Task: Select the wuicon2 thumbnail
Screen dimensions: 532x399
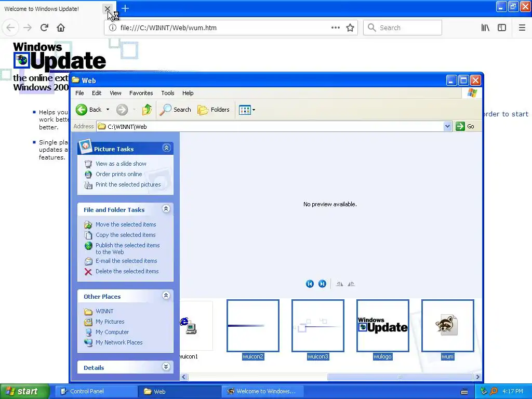Action: (253, 326)
